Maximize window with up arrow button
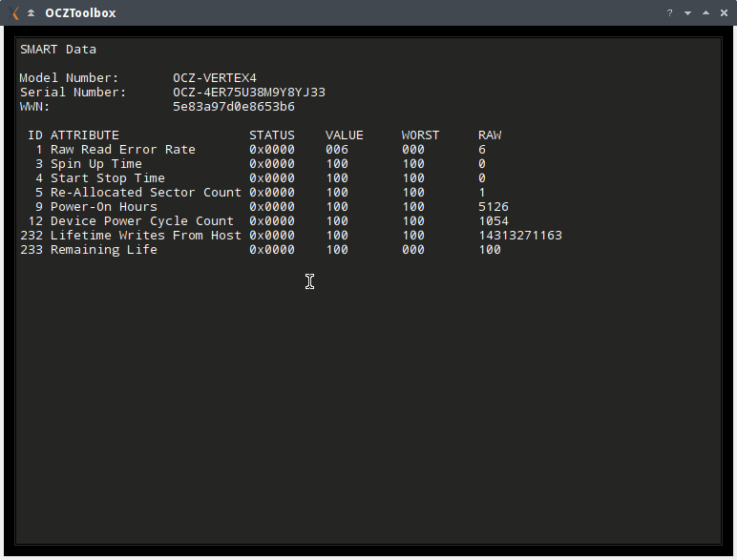Image resolution: width=737 pixels, height=560 pixels. click(x=706, y=13)
